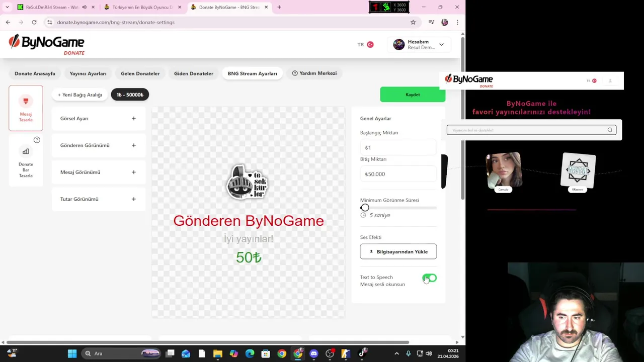Screen dimensions: 644x362
Task: Open the Chrome three-dot menu
Action: coord(457,22)
